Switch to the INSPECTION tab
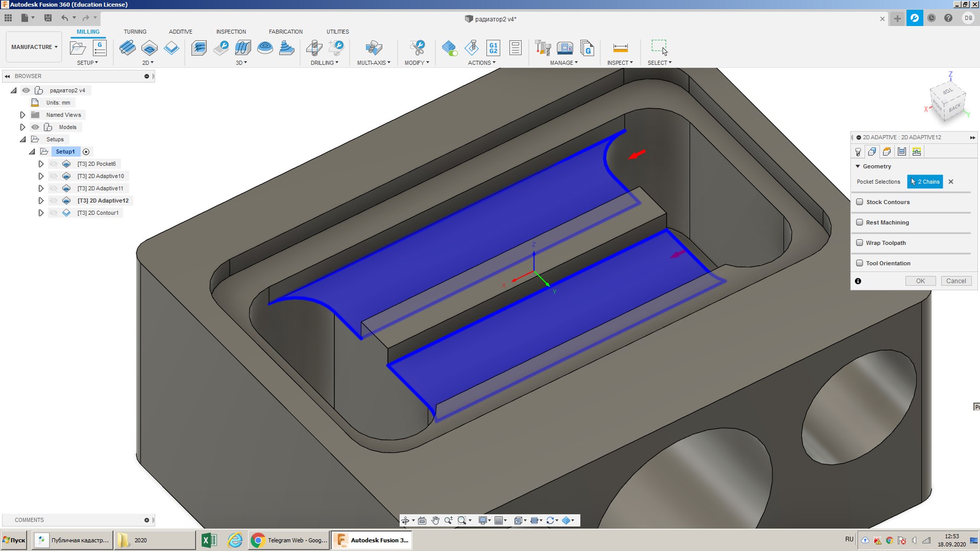 point(231,32)
